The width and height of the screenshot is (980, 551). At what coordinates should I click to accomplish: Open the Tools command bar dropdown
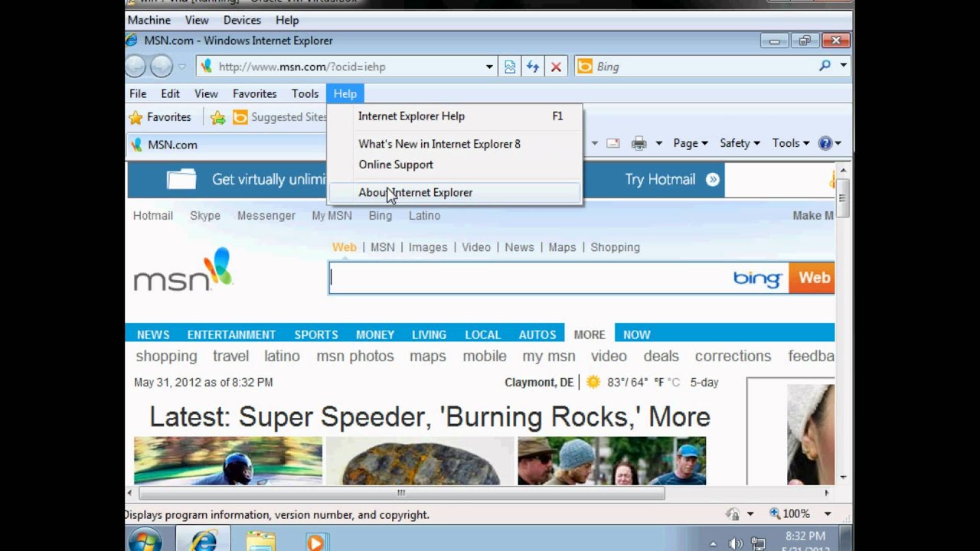pyautogui.click(x=790, y=143)
